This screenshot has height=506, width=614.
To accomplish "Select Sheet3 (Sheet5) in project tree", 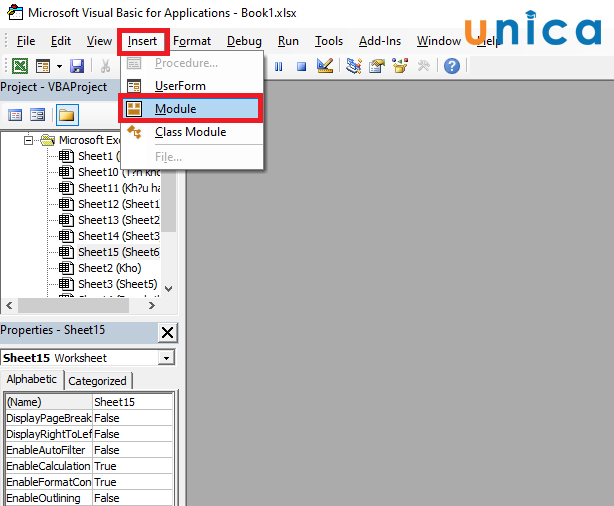I will 117,284.
